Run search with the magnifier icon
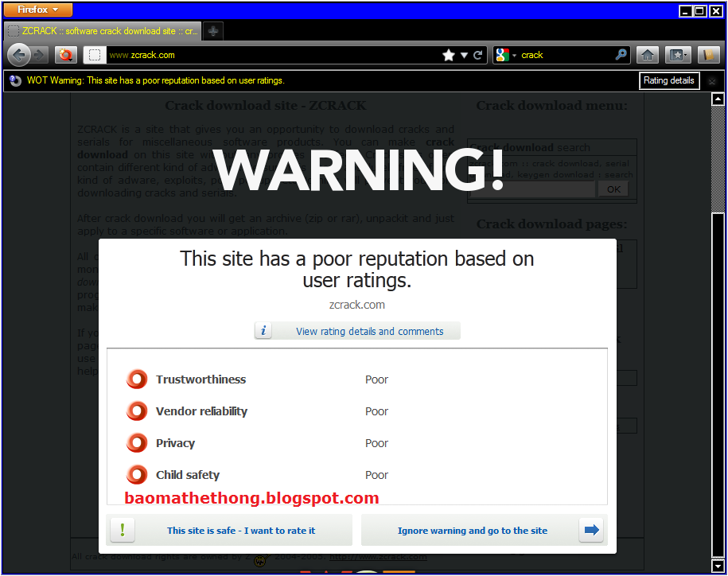The width and height of the screenshot is (728, 576). pos(621,55)
